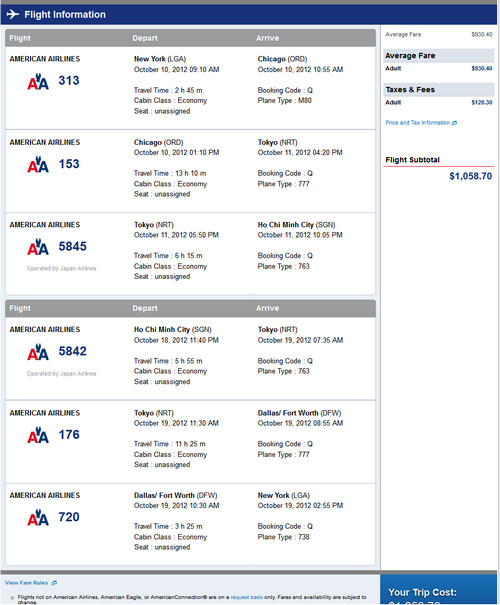Click the AA logo for flight 313
The image size is (500, 605).
pos(38,81)
